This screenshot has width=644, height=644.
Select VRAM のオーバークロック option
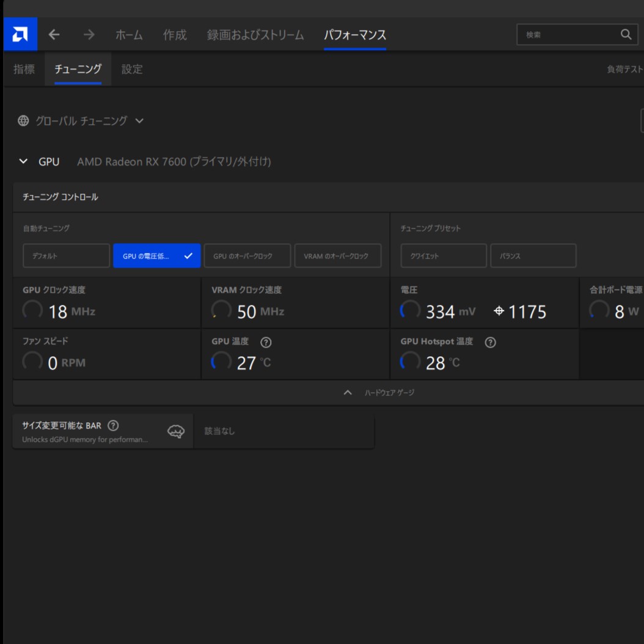338,256
